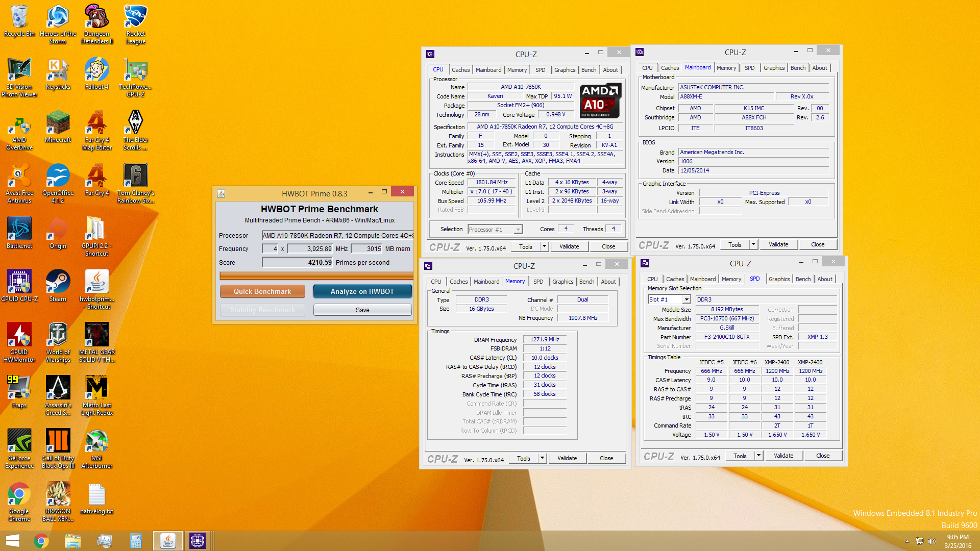This screenshot has width=980, height=551.
Task: Open Google Chrome desktop shortcut
Action: pyautogui.click(x=19, y=502)
